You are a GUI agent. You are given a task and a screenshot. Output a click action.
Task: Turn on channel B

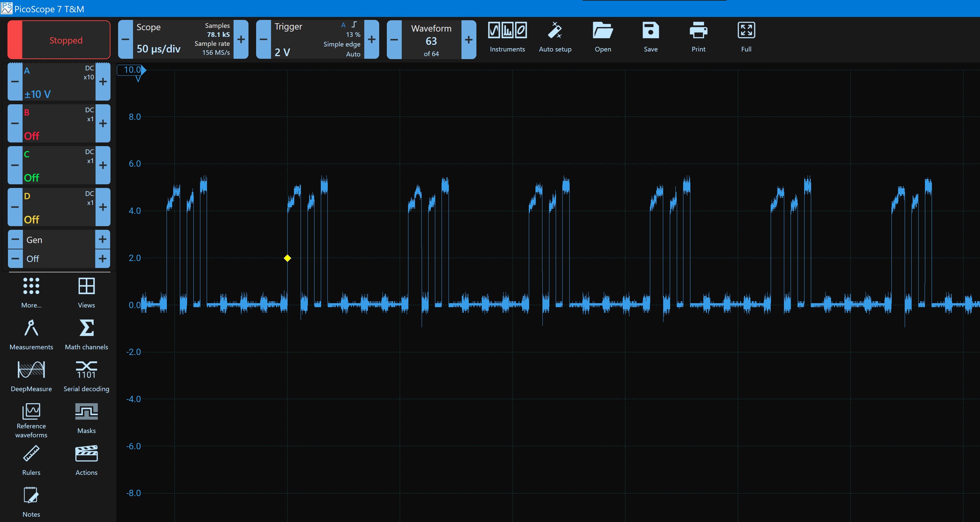(x=59, y=124)
